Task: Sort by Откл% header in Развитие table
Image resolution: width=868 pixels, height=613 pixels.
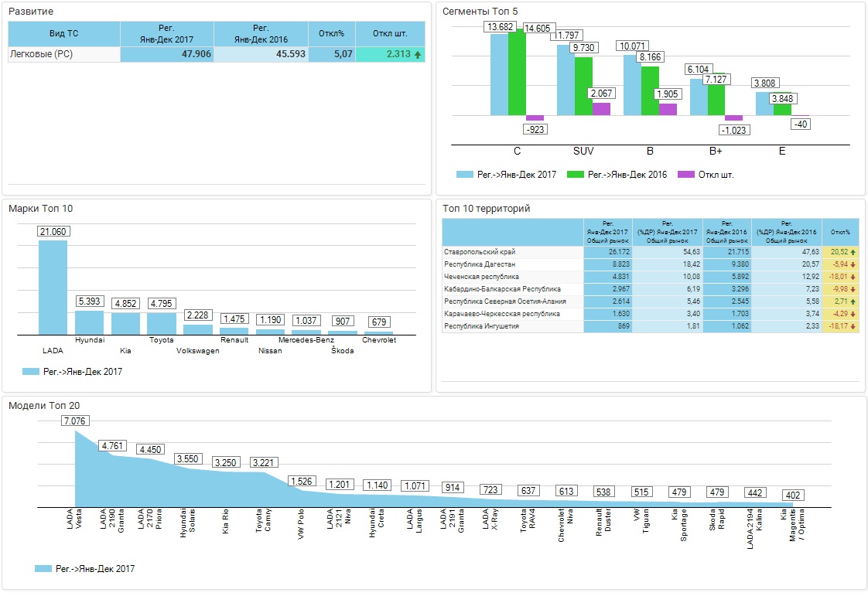Action: (x=331, y=34)
